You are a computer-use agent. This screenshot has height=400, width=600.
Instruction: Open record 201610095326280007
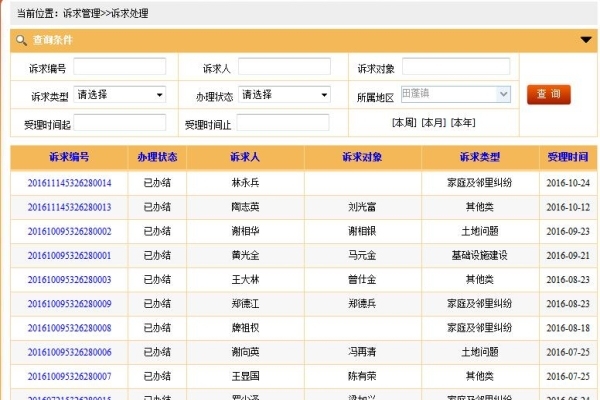[x=69, y=376]
